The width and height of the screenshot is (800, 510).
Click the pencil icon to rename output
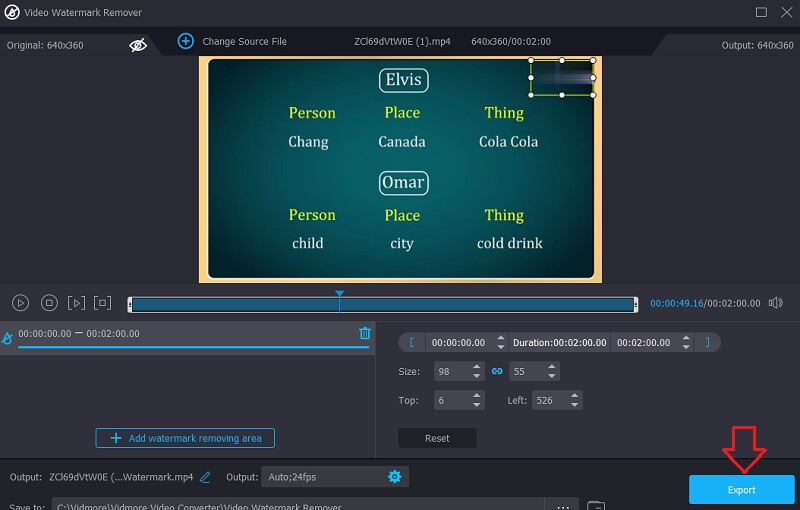coord(205,477)
